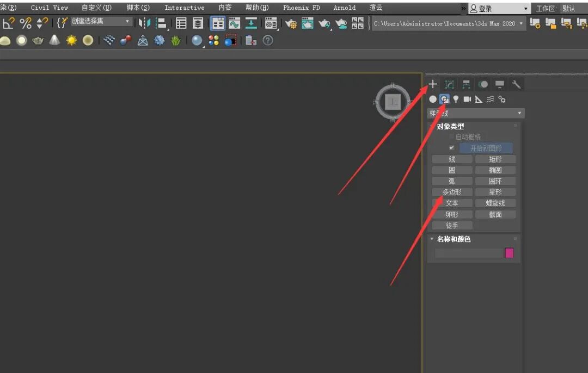This screenshot has height=373, width=588.
Task: Click the 矩形 rectangle button
Action: [495, 159]
